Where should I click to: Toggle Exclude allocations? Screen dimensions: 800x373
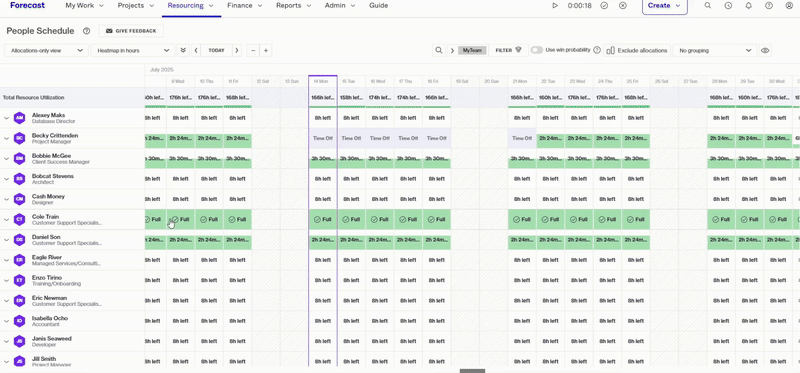coord(638,51)
